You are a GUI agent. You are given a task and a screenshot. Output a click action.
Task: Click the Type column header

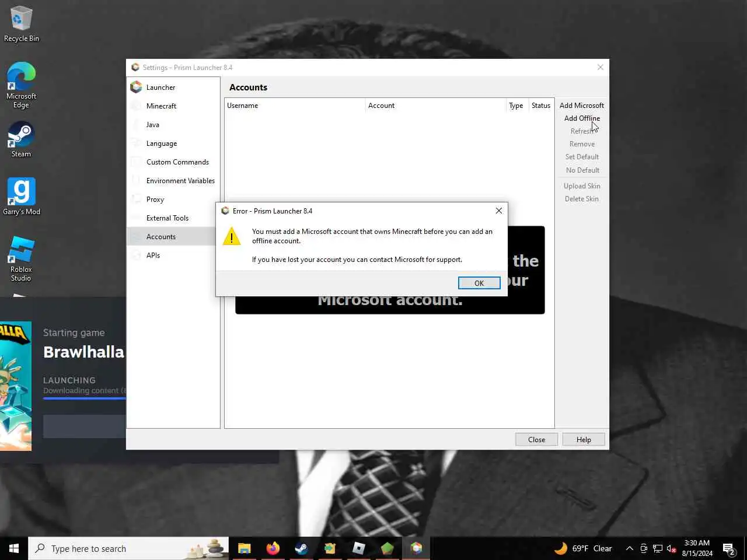pos(517,106)
